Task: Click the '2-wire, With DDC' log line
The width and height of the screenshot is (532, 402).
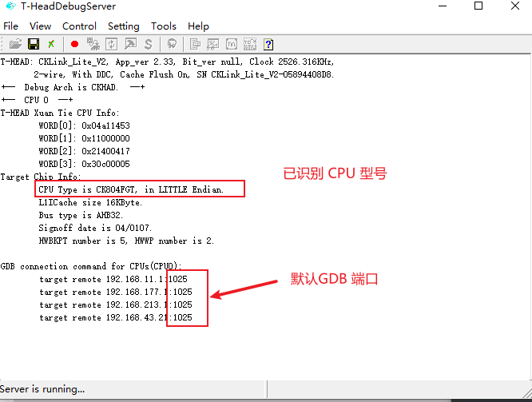Action: (x=184, y=74)
